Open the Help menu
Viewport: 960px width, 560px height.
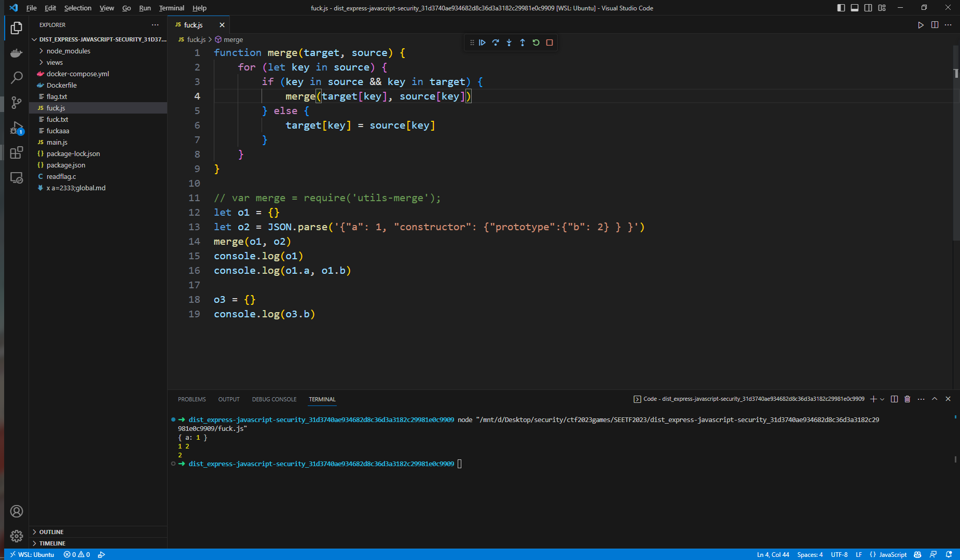click(x=199, y=8)
